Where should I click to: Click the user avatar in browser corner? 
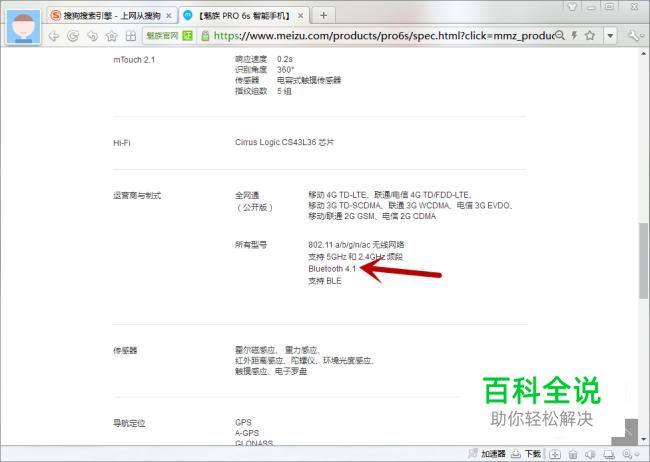[24, 26]
